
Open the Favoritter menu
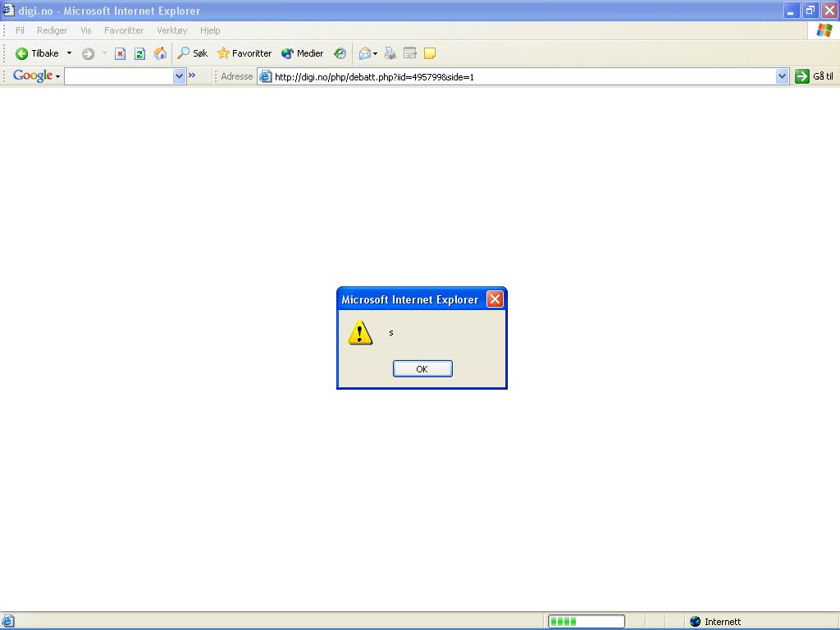point(124,30)
